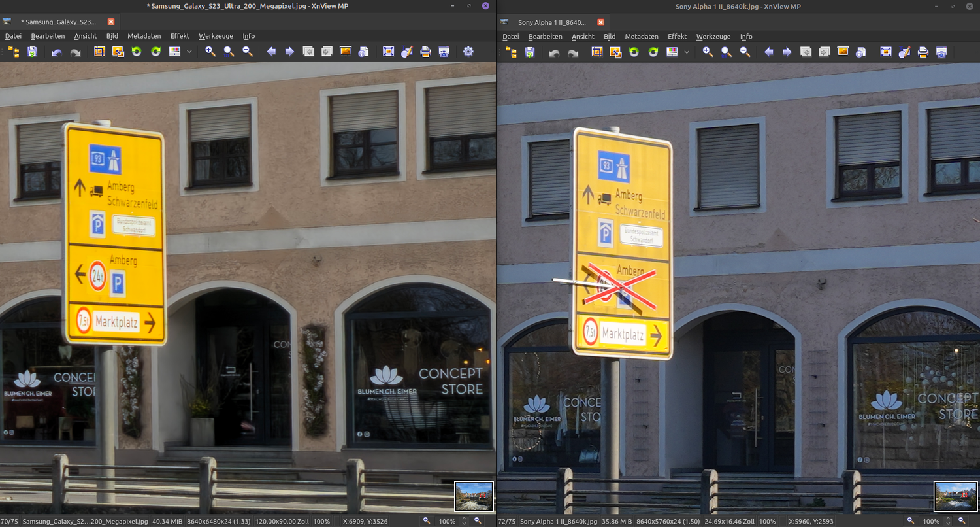980x527 pixels.
Task: Click the print icon in the Sony window
Action: 923,52
